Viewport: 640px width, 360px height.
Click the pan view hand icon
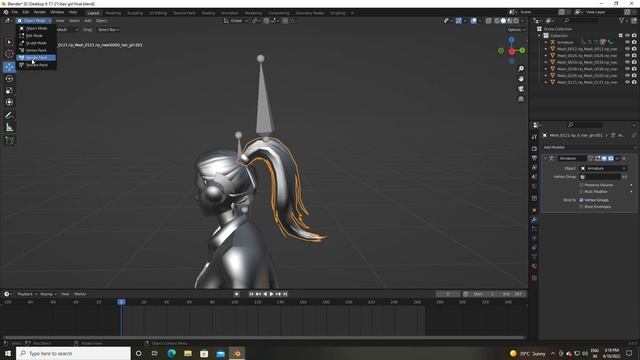click(x=521, y=79)
